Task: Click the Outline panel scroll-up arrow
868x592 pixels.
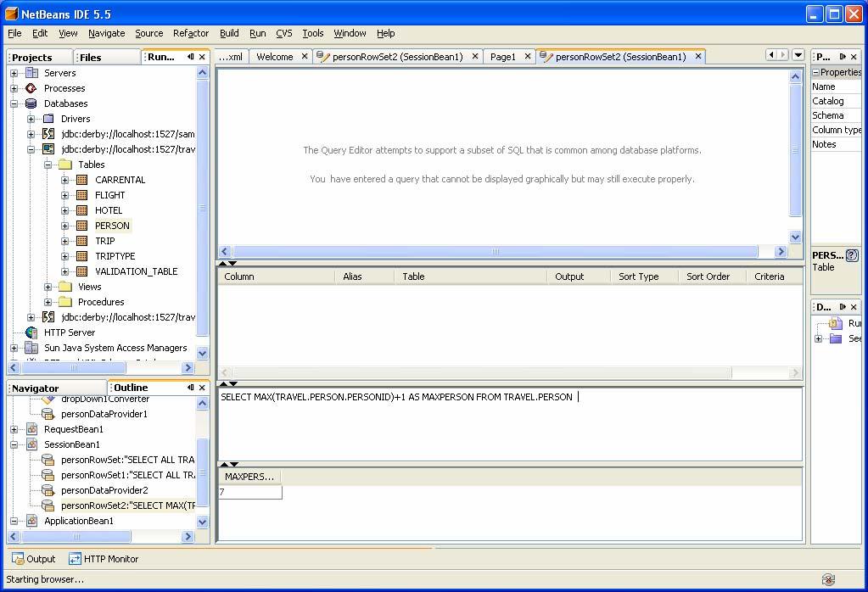Action: coord(202,404)
